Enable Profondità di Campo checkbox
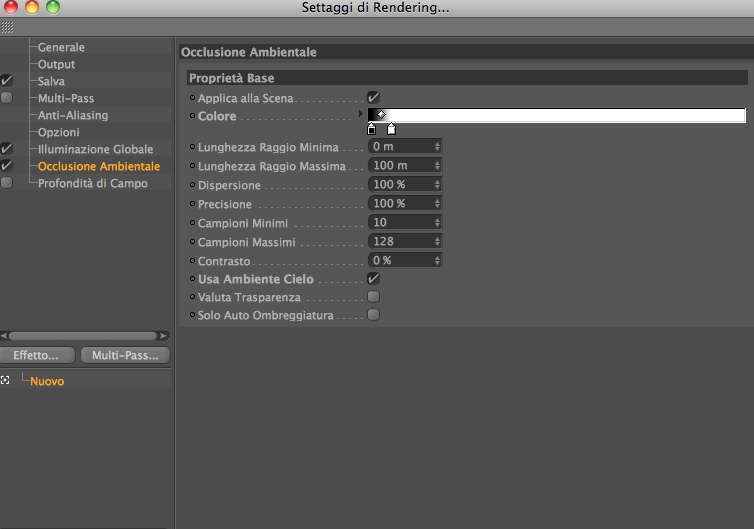Screen dimensions: 754x529 click(x=7, y=183)
